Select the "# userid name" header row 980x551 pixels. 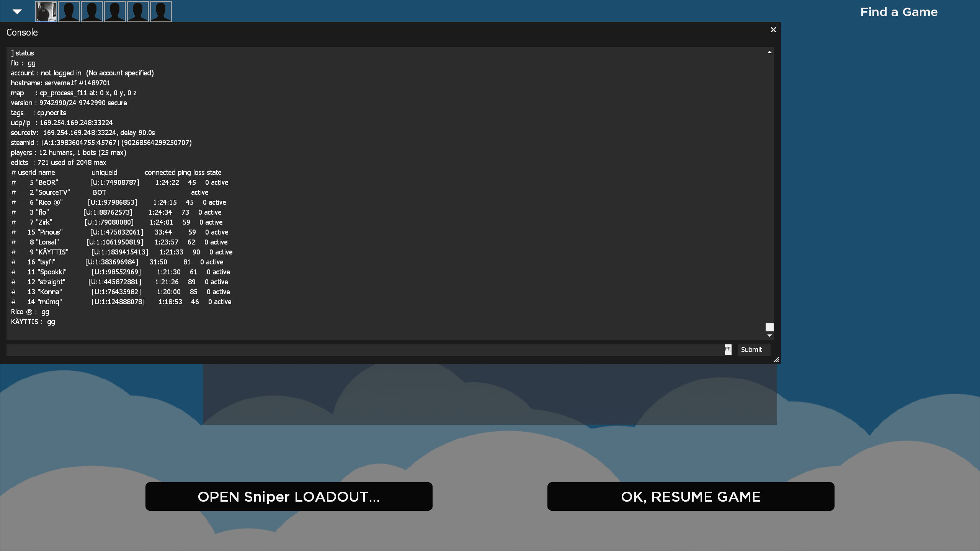click(x=116, y=173)
